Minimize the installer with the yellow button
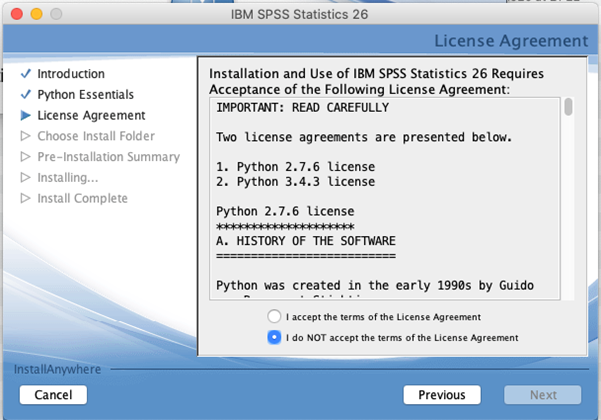 [x=36, y=14]
